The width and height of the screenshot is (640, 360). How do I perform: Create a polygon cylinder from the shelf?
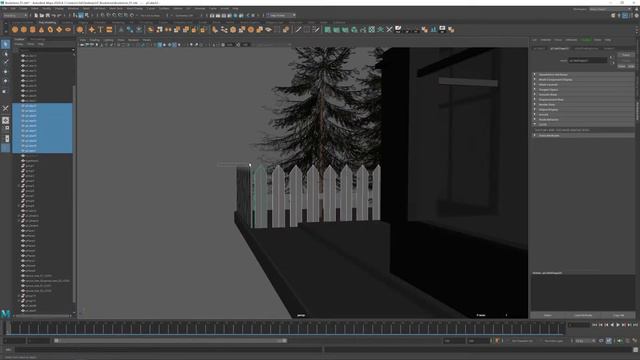click(33, 29)
